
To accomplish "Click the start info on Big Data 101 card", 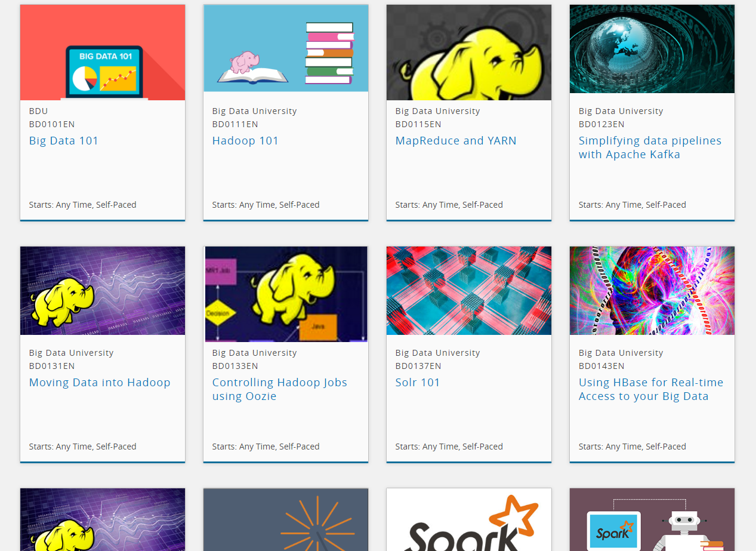I will 83,205.
